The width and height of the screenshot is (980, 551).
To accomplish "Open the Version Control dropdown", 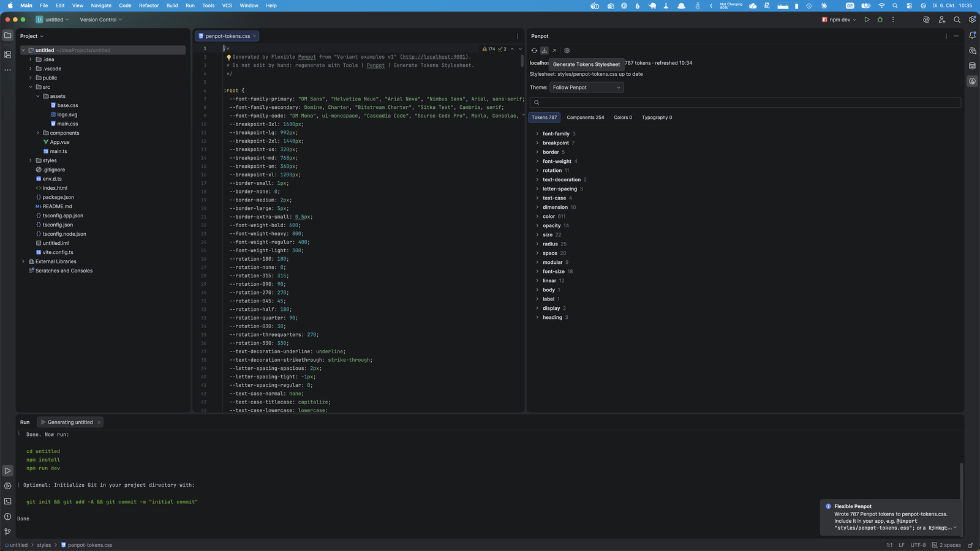I will (100, 20).
